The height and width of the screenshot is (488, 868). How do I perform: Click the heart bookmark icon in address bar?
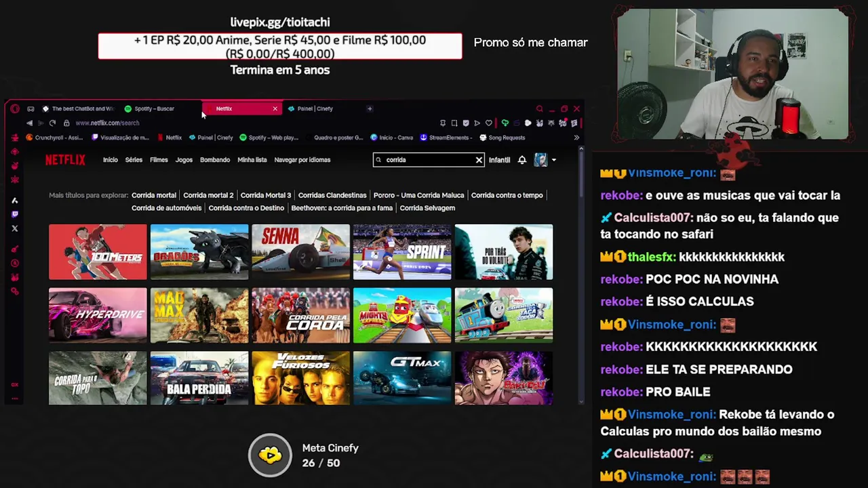click(488, 123)
